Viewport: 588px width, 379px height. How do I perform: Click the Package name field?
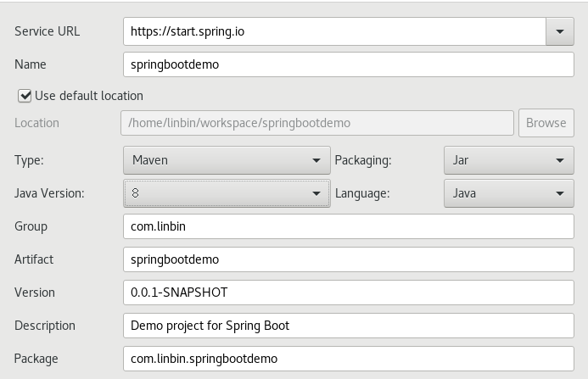348,359
